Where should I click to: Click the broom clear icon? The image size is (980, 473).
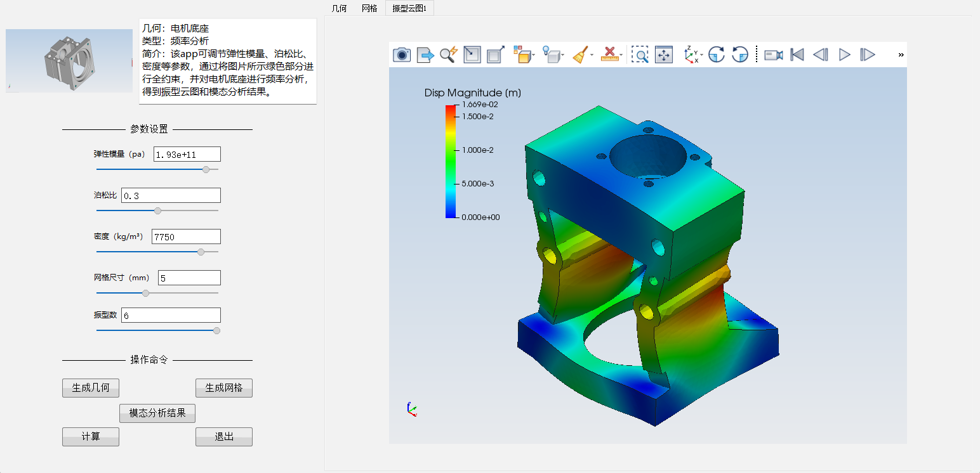tap(579, 55)
